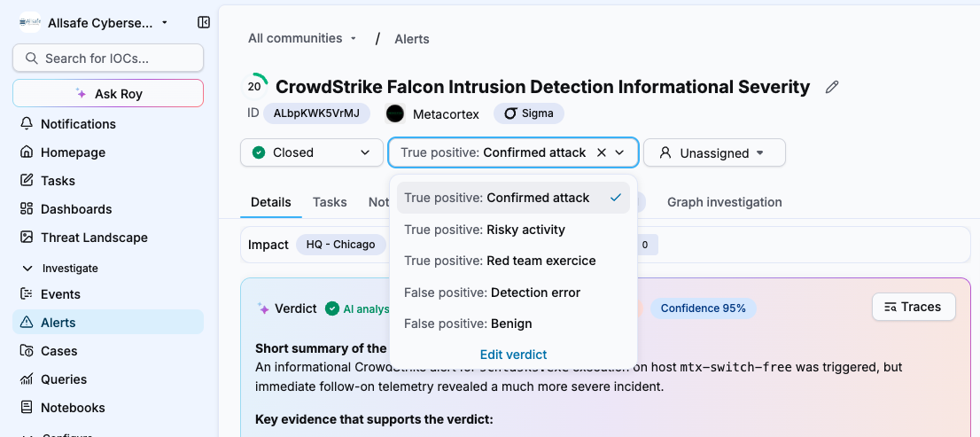Image resolution: width=980 pixels, height=437 pixels.
Task: Select True positive: Confirmed attack option
Action: pos(513,198)
